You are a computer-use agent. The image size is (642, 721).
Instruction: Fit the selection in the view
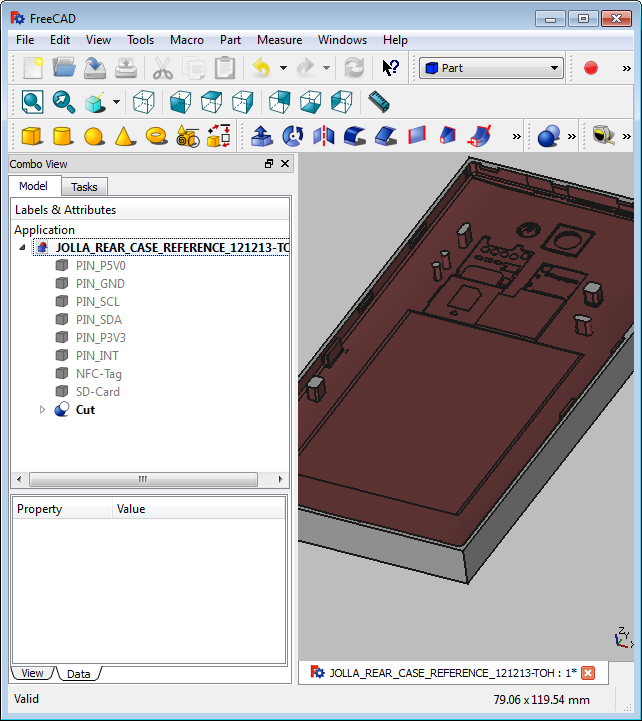[x=63, y=102]
